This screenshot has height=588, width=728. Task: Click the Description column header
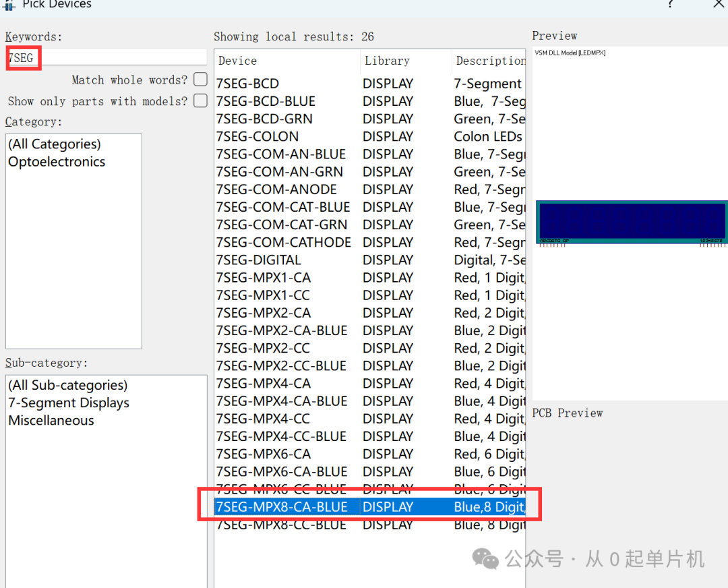tap(489, 61)
